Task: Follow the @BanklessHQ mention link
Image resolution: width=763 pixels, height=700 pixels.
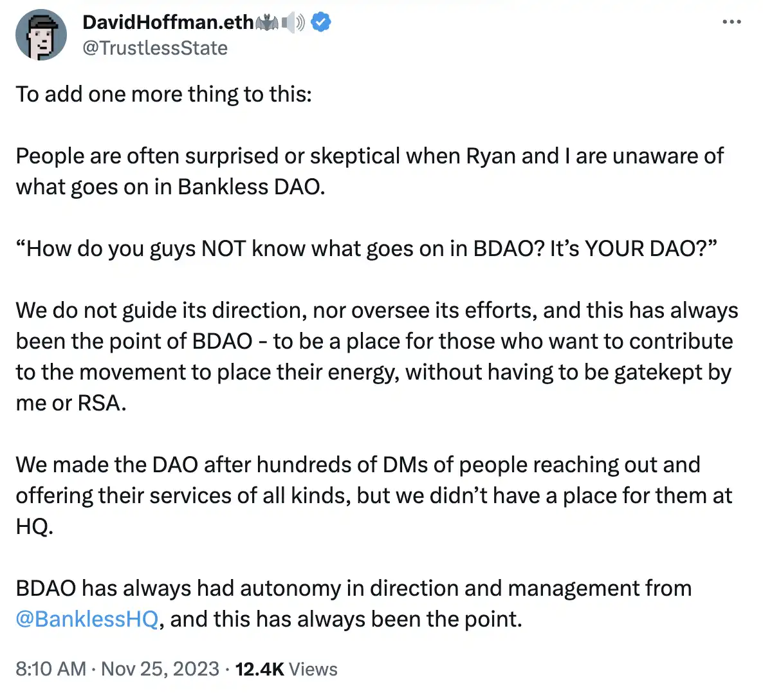Action: coord(87,619)
